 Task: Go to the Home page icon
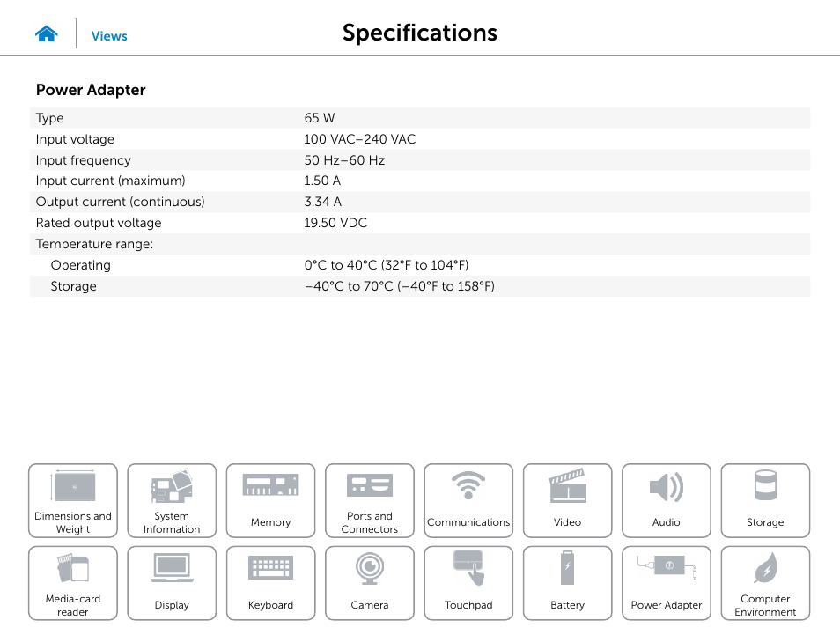[47, 33]
